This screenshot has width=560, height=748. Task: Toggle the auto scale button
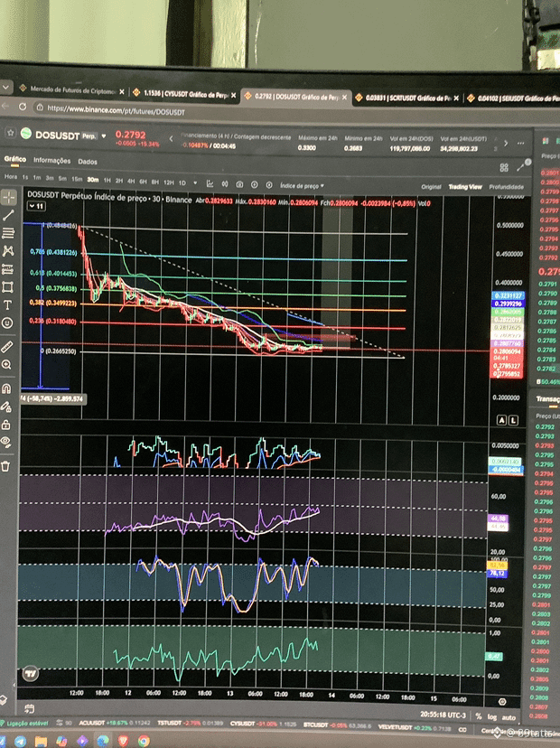509,717
